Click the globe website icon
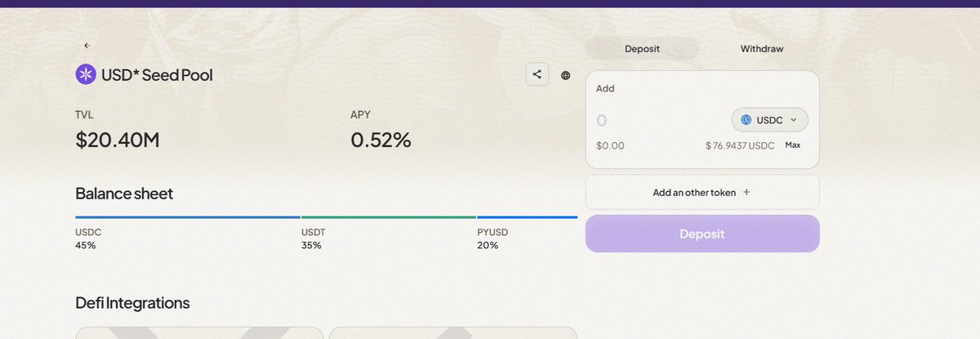The width and height of the screenshot is (980, 339). click(x=566, y=75)
